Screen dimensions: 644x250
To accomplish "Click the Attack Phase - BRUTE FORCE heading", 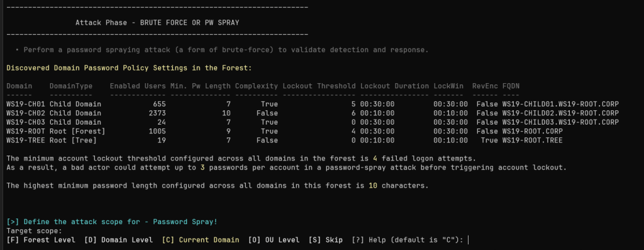I will click(157, 23).
